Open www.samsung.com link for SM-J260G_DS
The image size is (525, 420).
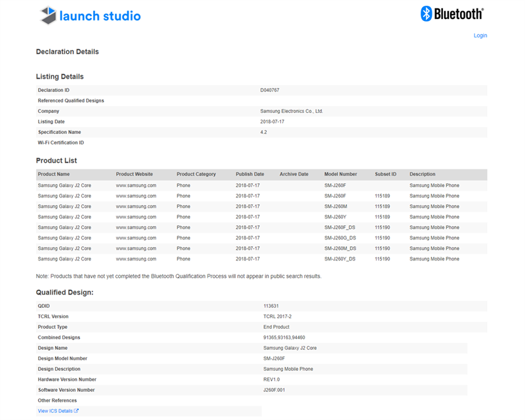tap(136, 238)
